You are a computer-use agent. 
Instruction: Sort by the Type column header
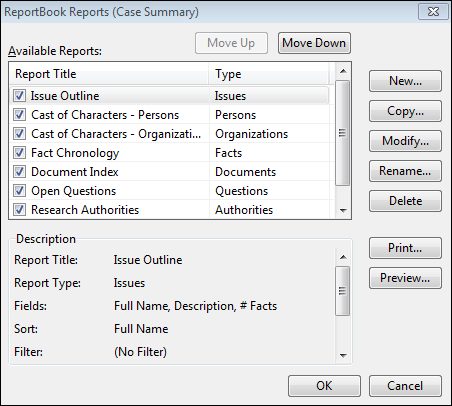coord(269,74)
